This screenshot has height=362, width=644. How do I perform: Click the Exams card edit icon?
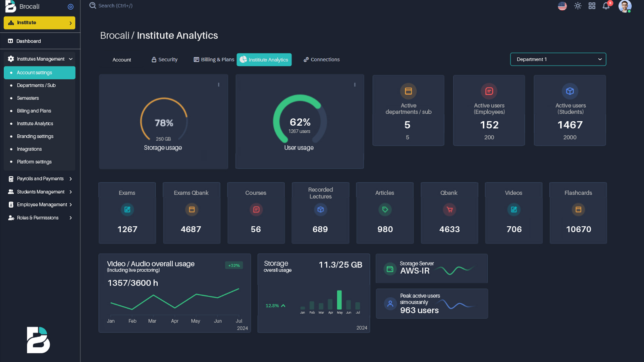click(127, 209)
